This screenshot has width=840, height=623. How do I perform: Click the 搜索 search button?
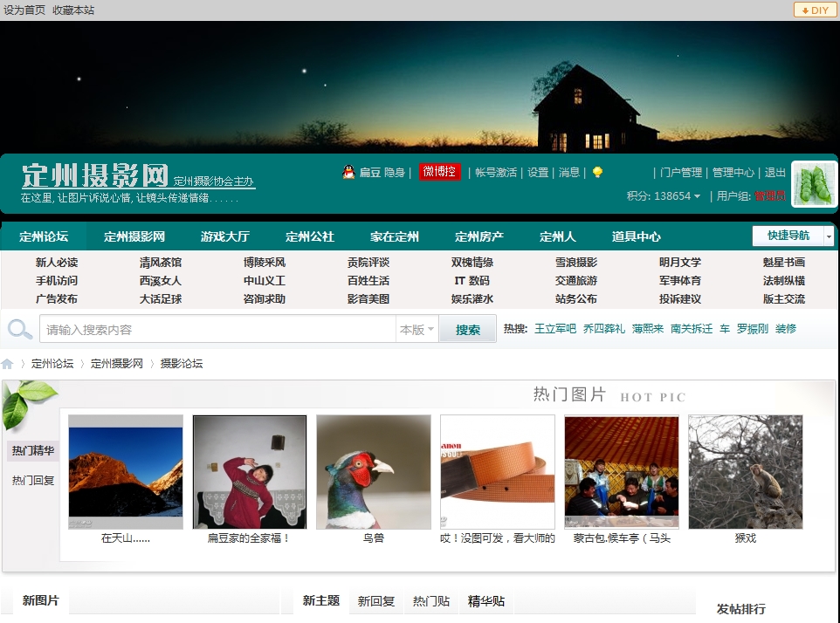468,330
